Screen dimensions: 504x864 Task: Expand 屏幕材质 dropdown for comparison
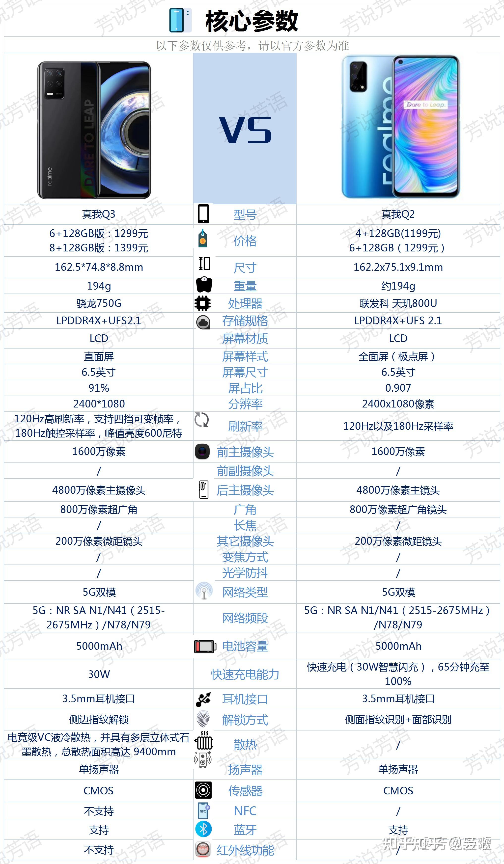(252, 341)
